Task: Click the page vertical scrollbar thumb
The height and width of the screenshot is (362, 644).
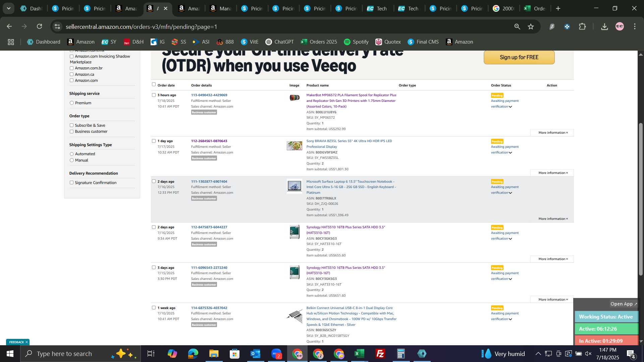Action: click(x=641, y=199)
